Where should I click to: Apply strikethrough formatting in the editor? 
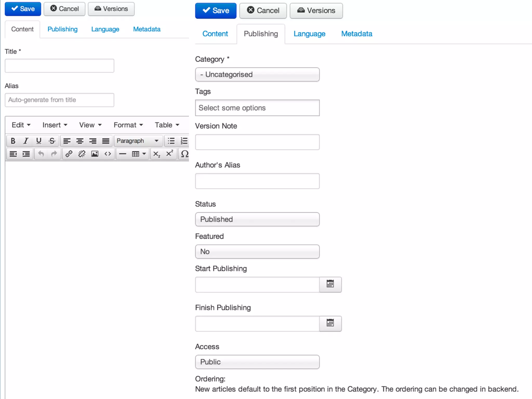tap(52, 141)
